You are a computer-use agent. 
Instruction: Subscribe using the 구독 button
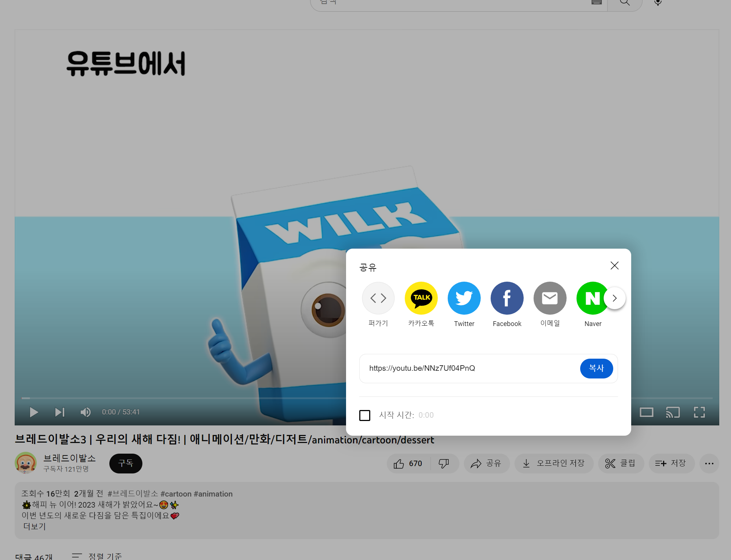[x=126, y=463]
